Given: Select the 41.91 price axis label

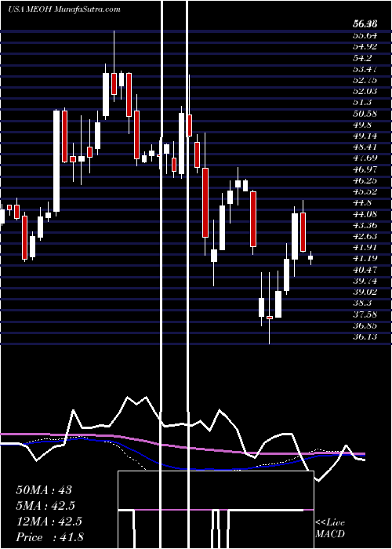Looking at the screenshot, I should 365,248.
